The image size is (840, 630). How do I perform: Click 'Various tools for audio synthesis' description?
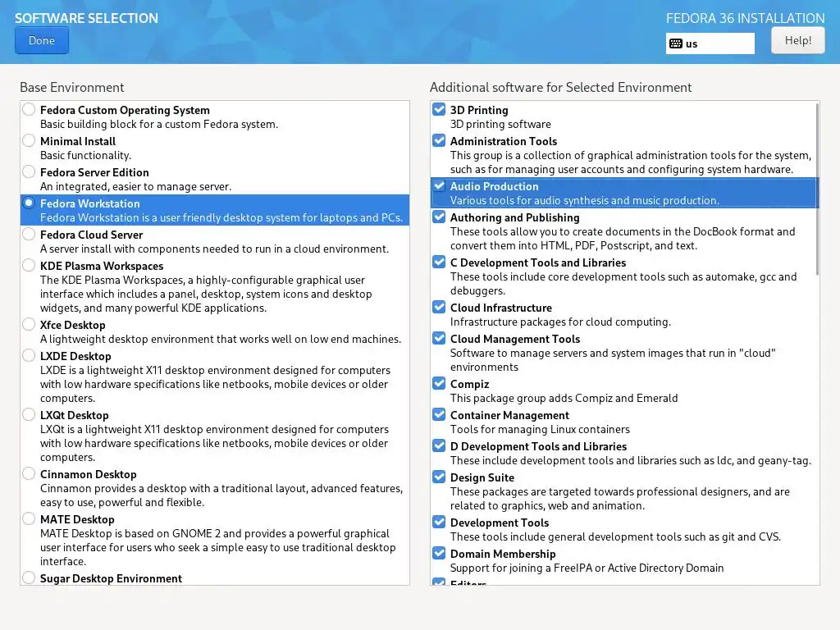tap(584, 200)
